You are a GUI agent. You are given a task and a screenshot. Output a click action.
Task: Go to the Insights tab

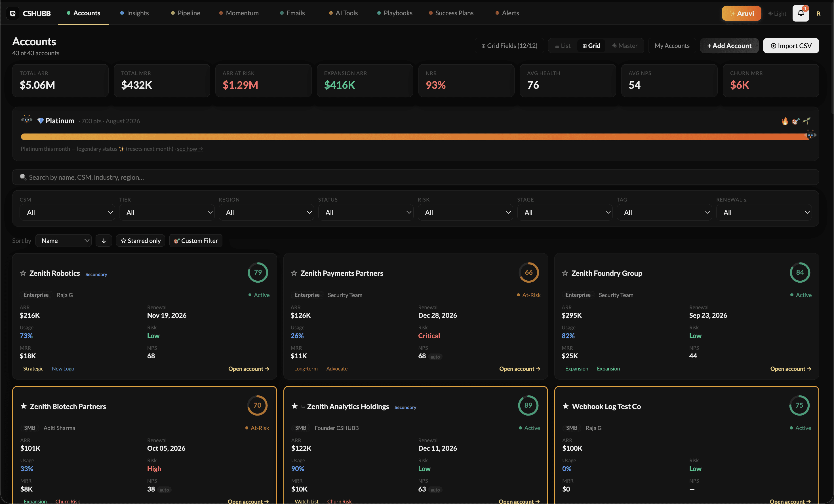tap(134, 13)
